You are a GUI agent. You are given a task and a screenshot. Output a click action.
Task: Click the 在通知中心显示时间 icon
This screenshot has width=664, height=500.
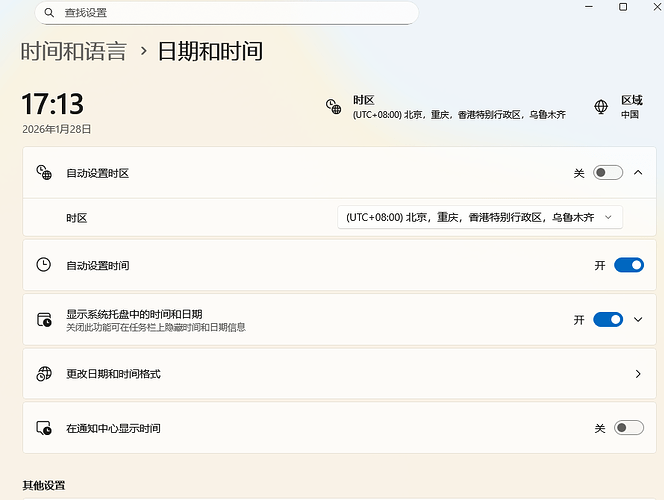tap(44, 428)
